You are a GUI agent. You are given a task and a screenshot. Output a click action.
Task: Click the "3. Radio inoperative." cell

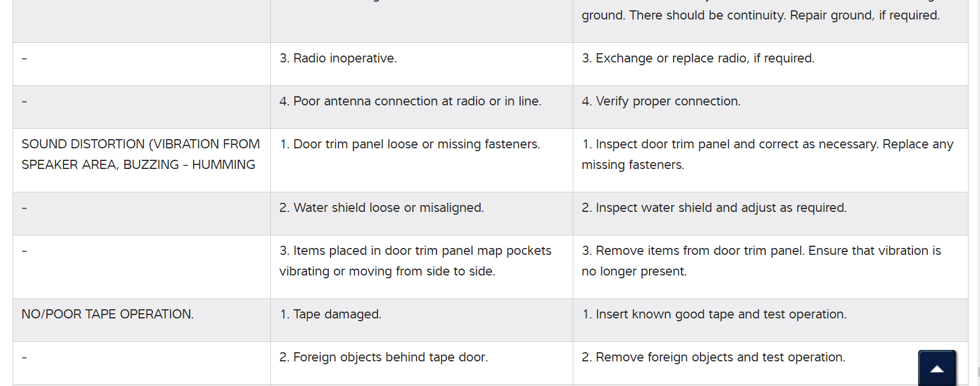click(338, 58)
